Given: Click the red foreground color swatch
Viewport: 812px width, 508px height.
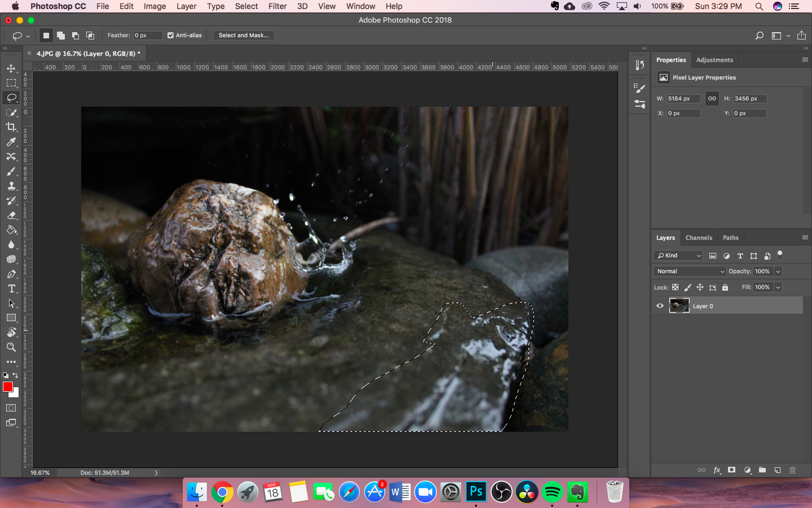Looking at the screenshot, I should click(x=7, y=387).
